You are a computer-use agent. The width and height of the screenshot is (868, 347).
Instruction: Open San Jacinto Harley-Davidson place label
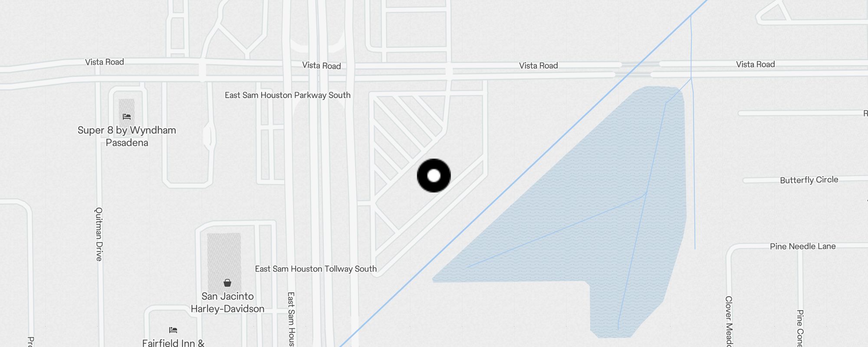[x=227, y=302]
